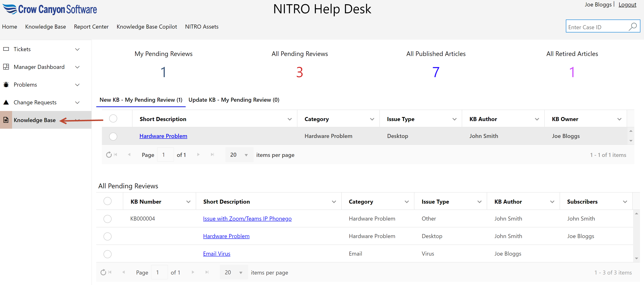Select the KB000004 row radio button
This screenshot has width=644, height=285.
pyautogui.click(x=108, y=219)
